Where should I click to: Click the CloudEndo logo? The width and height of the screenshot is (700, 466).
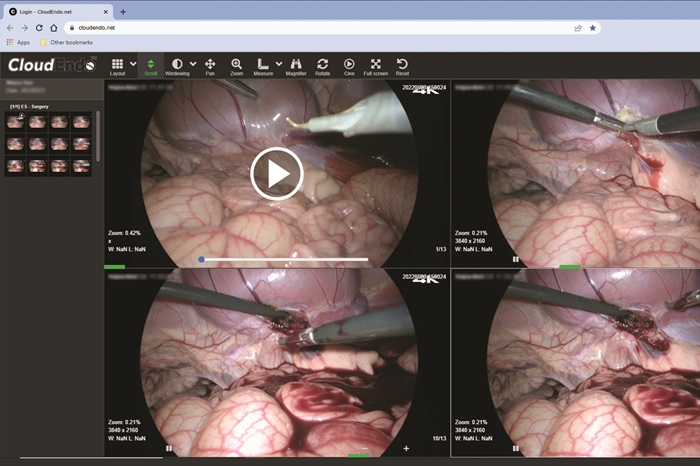click(x=52, y=65)
